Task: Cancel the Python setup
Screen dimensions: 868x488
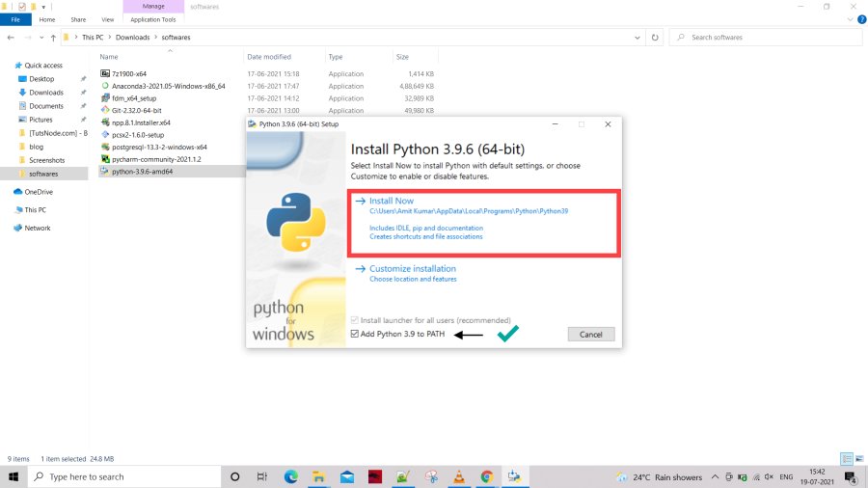Action: (590, 335)
